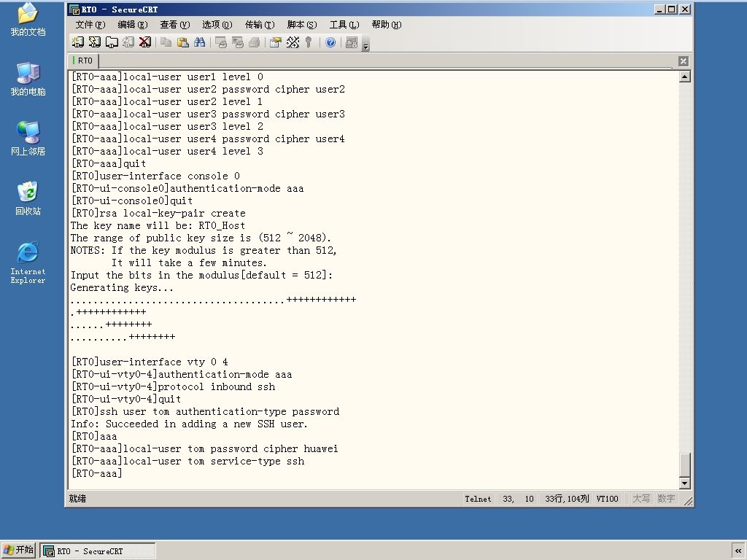Viewport: 747px width, 560px height.
Task: Open the 传输(T) menu
Action: tap(260, 25)
